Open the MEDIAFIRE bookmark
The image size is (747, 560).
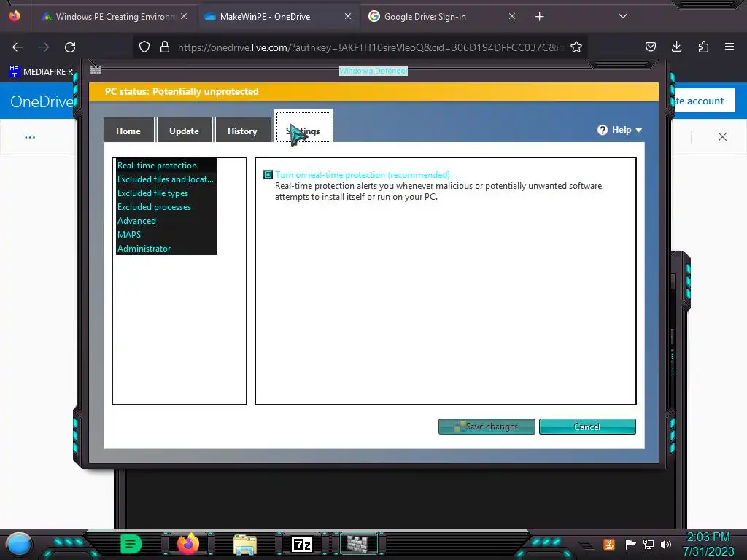pyautogui.click(x=42, y=72)
